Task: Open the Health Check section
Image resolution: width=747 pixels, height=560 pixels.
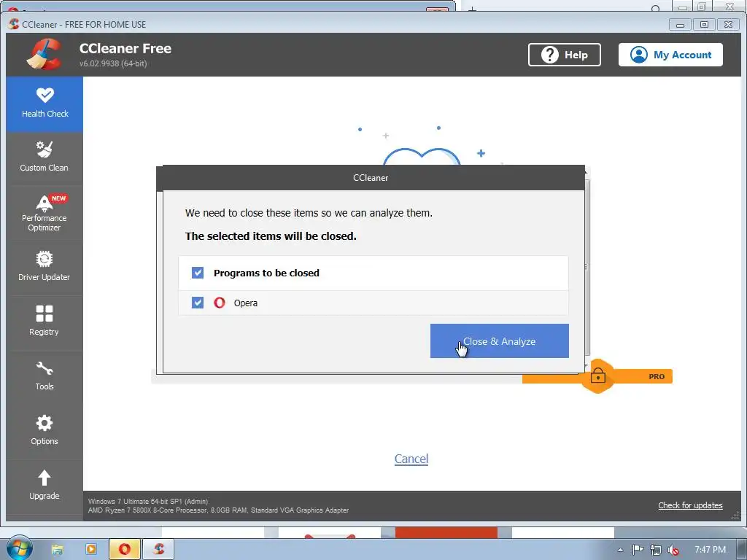Action: pos(44,104)
